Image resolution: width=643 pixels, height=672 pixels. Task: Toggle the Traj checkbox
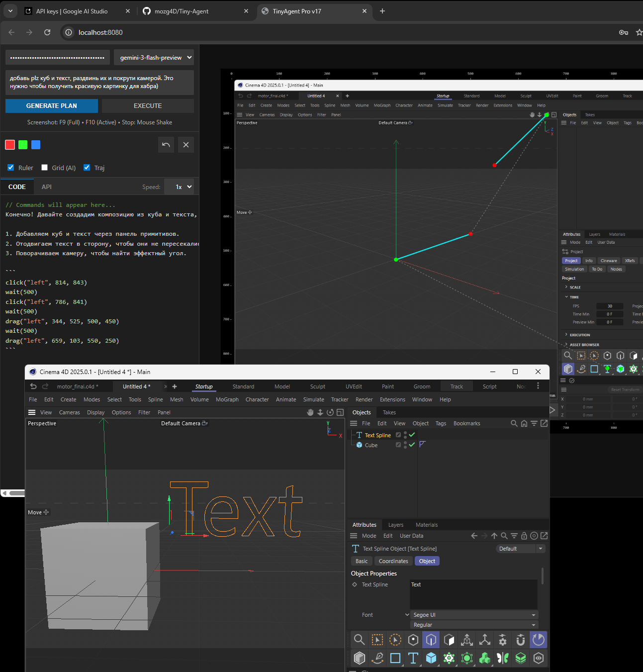click(x=87, y=168)
